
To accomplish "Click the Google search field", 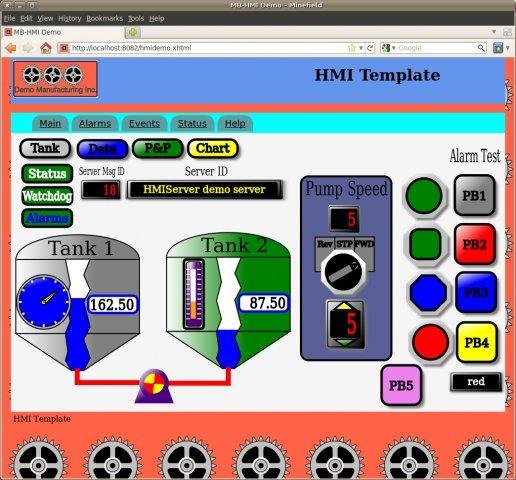I will [437, 48].
